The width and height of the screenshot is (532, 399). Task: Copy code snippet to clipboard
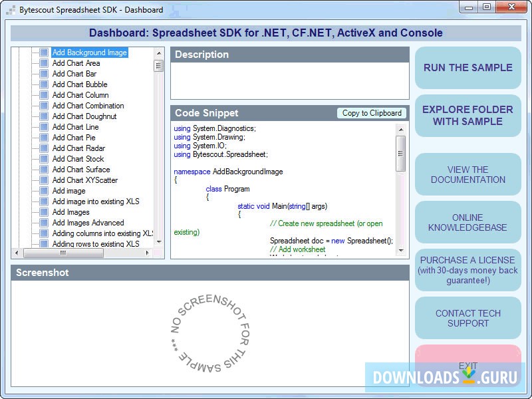tap(372, 113)
